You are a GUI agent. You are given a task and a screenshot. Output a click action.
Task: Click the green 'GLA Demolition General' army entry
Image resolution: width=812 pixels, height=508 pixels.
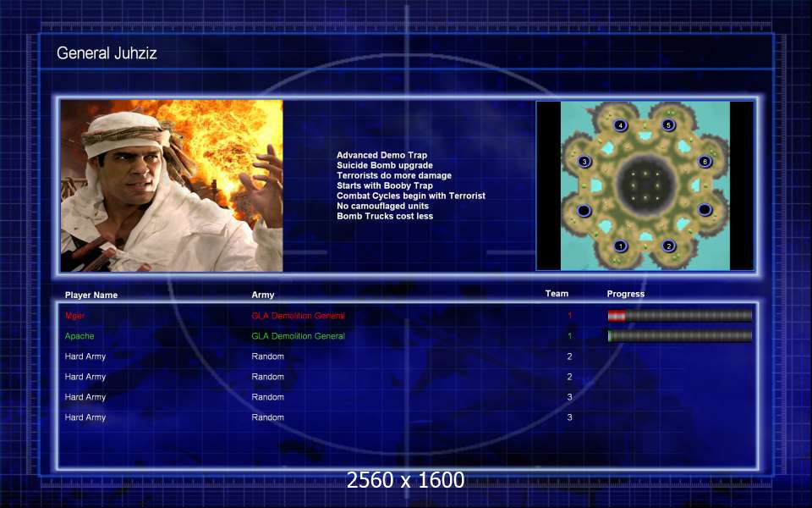pyautogui.click(x=299, y=336)
